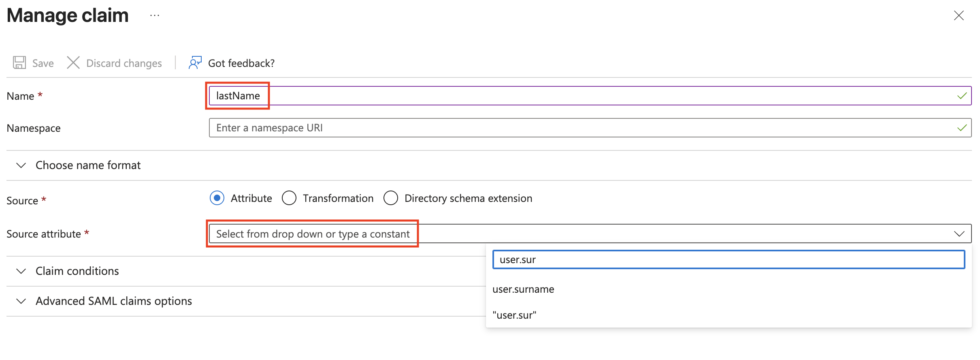The width and height of the screenshot is (980, 360).
Task: Close the Manage claim panel
Action: [x=959, y=16]
